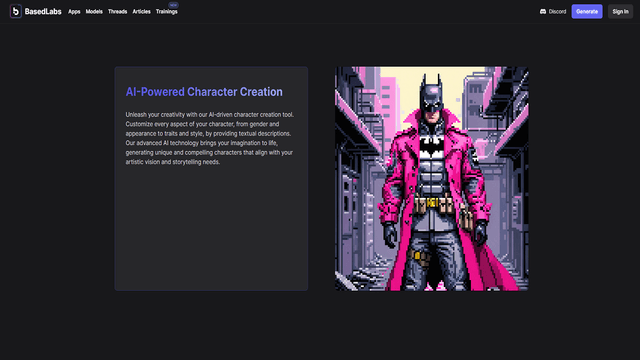640x360 pixels.
Task: Open the Apps menu item
Action: [74, 11]
